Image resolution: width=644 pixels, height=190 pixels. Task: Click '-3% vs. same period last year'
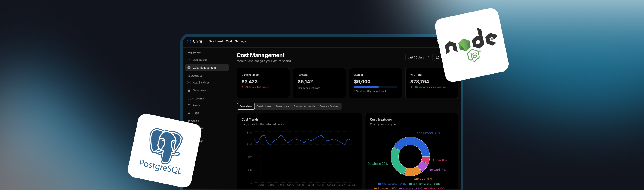(x=430, y=87)
